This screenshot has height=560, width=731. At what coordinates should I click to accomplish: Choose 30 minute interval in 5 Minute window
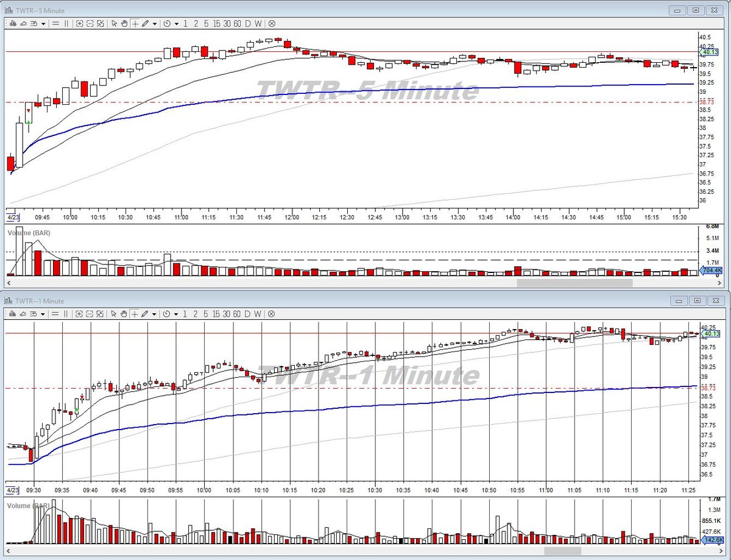point(227,23)
